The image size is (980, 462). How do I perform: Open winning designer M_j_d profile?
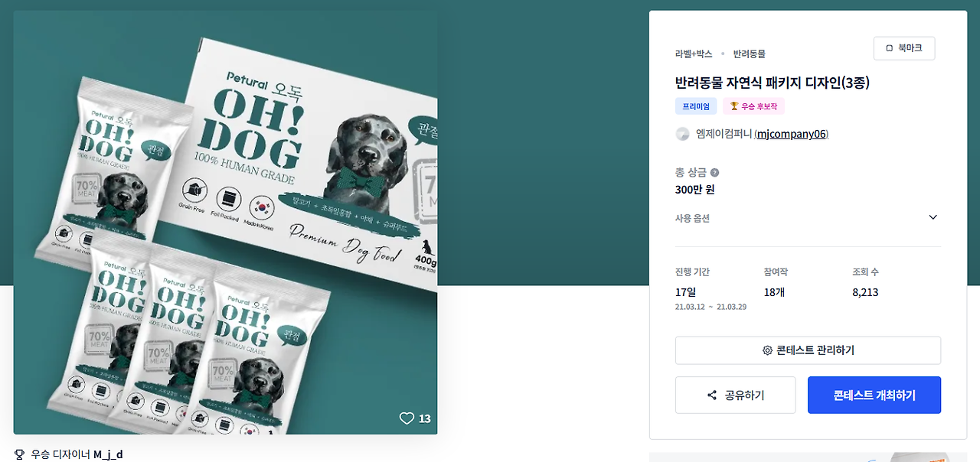click(108, 454)
